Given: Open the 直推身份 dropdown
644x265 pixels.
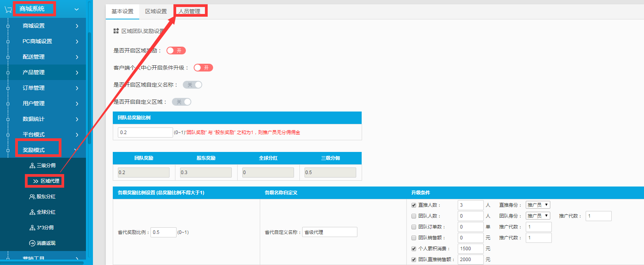Looking at the screenshot, I should tap(538, 205).
